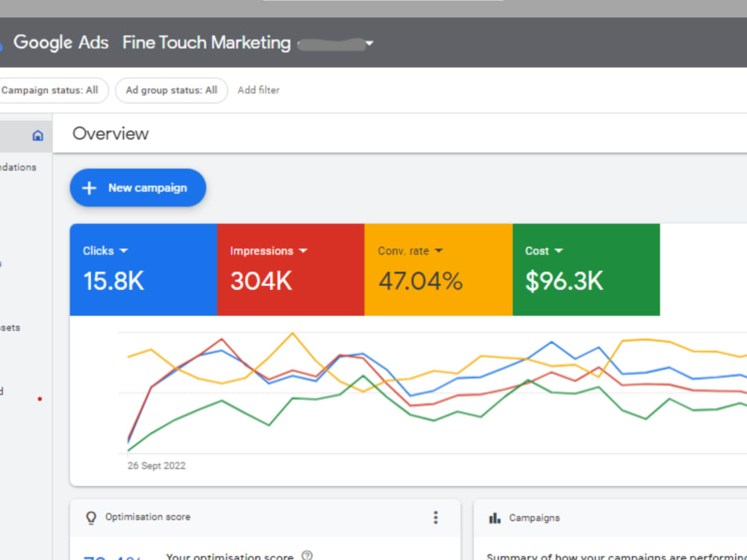Open the Conv. rate metric dropdown
The width and height of the screenshot is (747, 560).
(438, 250)
